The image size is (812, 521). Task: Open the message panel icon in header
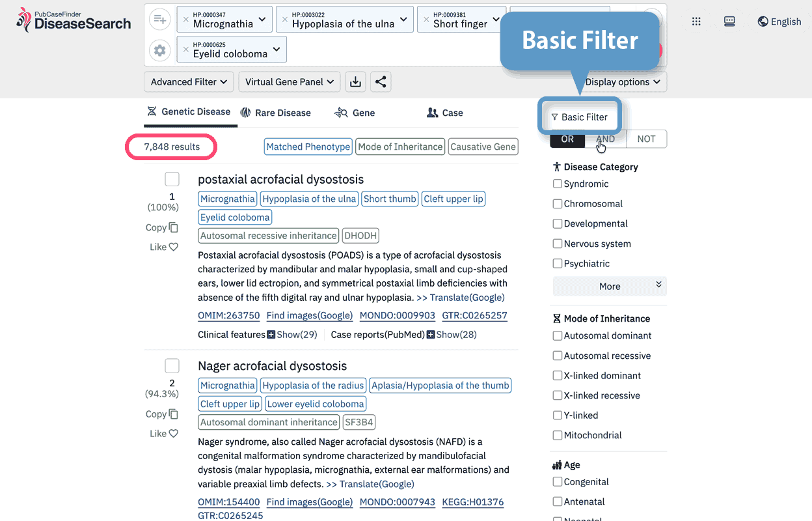point(729,21)
